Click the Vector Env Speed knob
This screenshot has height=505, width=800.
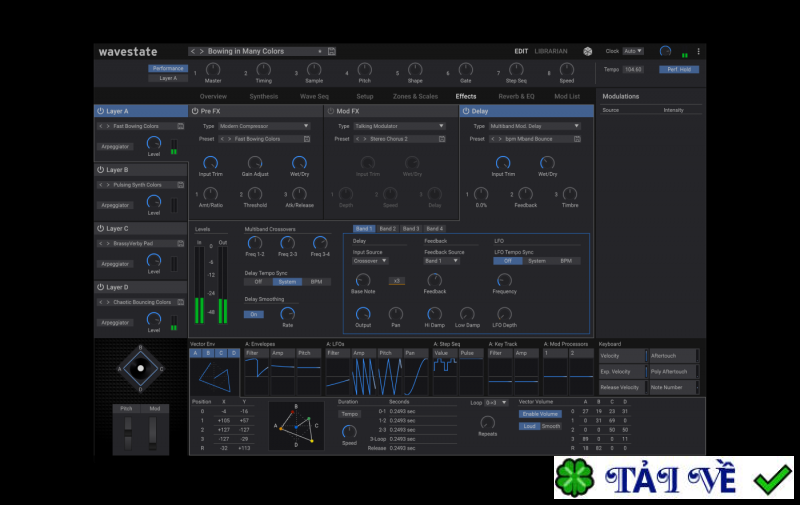click(349, 432)
